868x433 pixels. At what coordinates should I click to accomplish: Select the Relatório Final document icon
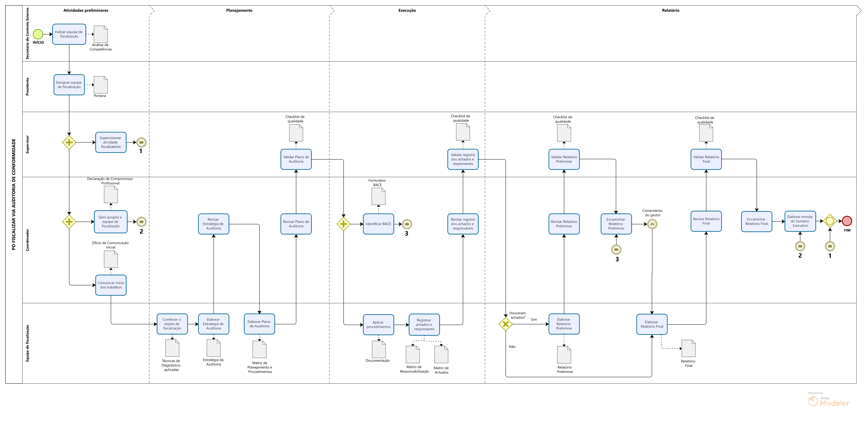(688, 348)
